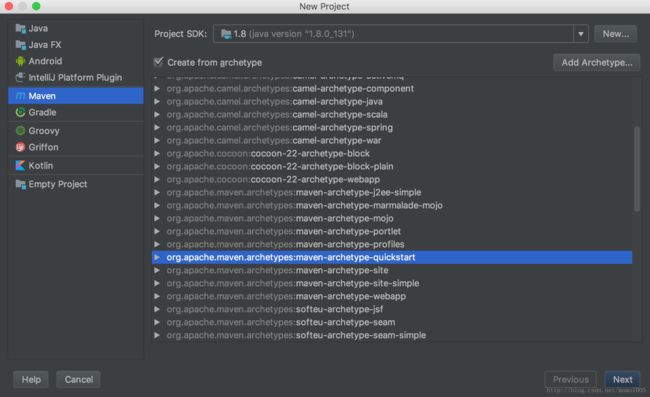Click the Gradle icon in sidebar
This screenshot has width=650, height=397.
20,112
